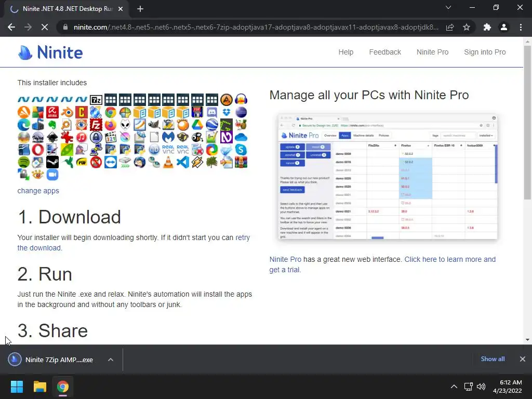
Task: Click the Skype icon
Action: [x=241, y=150]
